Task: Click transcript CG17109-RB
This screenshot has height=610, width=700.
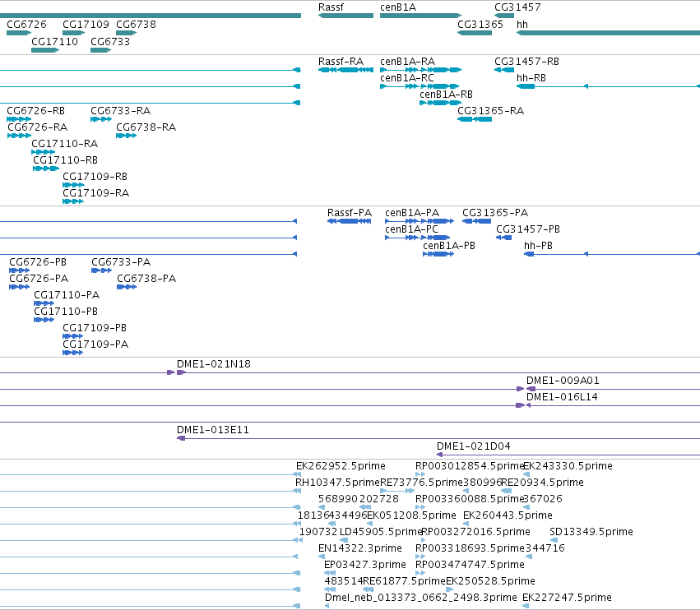Action: (73, 185)
